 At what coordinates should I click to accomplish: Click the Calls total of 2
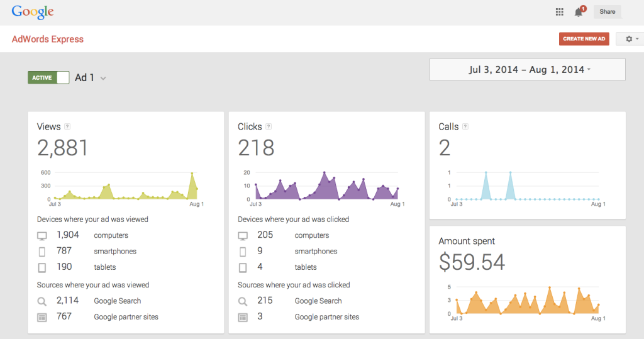tap(445, 148)
